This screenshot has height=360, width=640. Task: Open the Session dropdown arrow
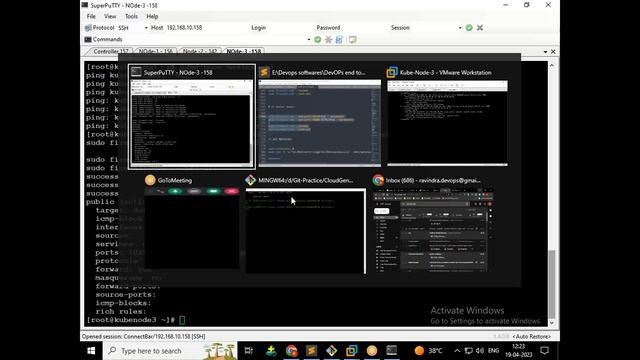point(460,28)
